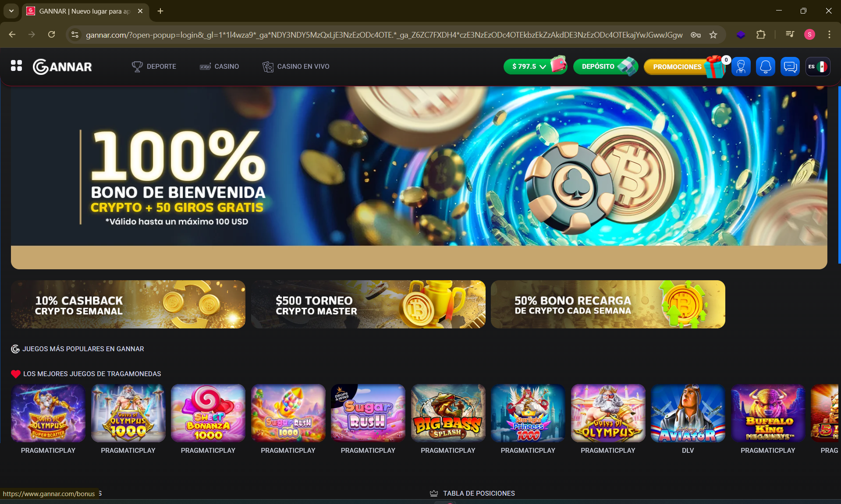841x504 pixels.
Task: Click the Promociones button
Action: coord(678,67)
